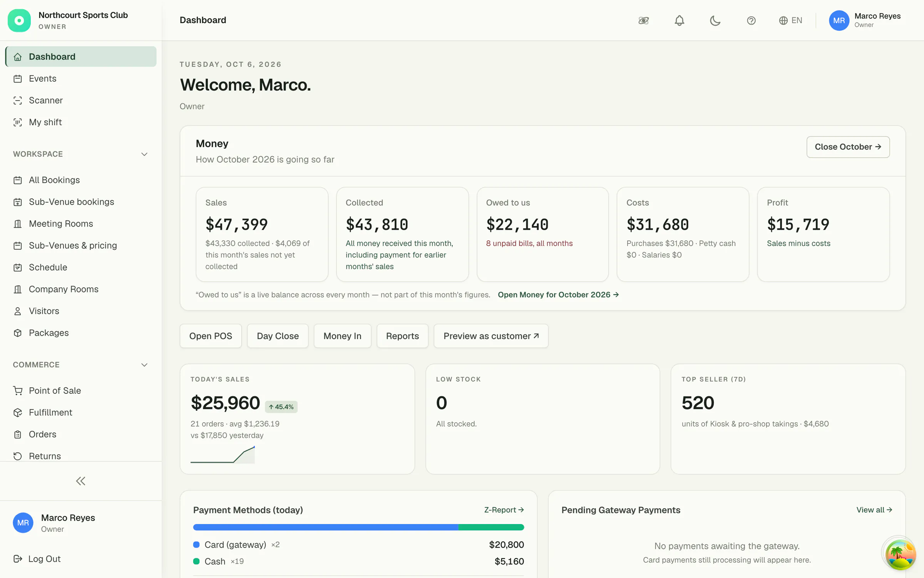The width and height of the screenshot is (924, 578).
Task: View all pending gateway payments
Action: click(x=874, y=510)
